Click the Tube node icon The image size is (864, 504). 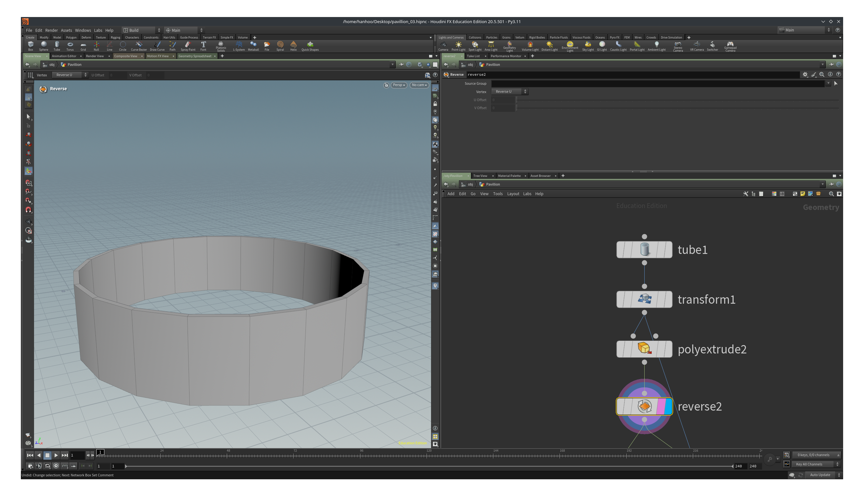(644, 250)
